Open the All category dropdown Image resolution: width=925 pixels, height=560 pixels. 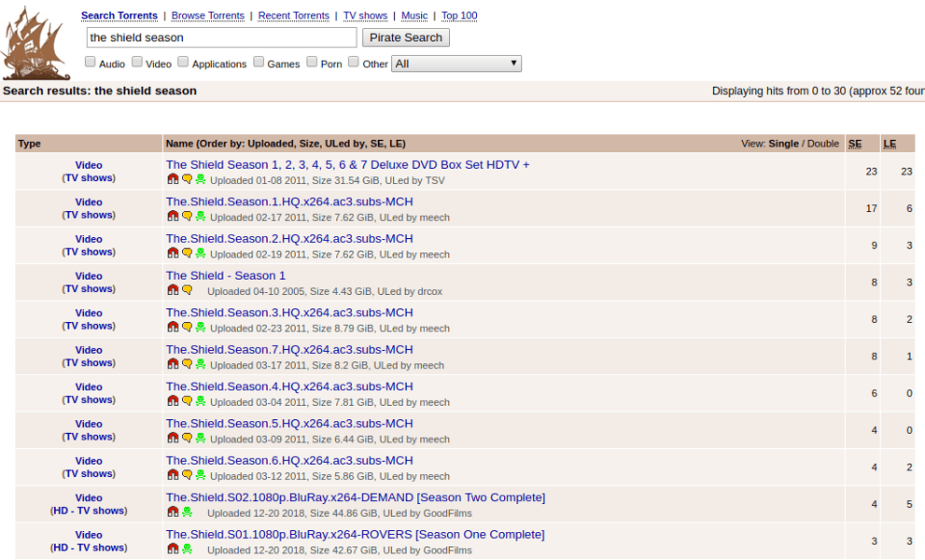457,63
